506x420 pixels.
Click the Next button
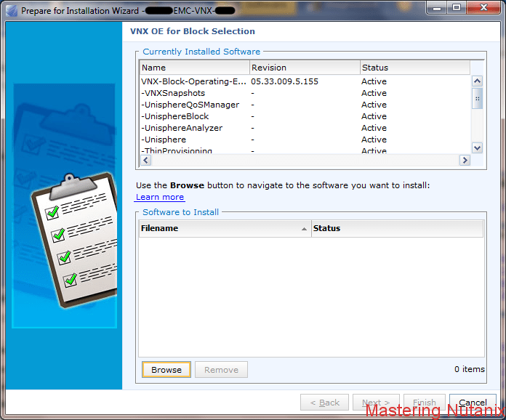click(x=376, y=403)
